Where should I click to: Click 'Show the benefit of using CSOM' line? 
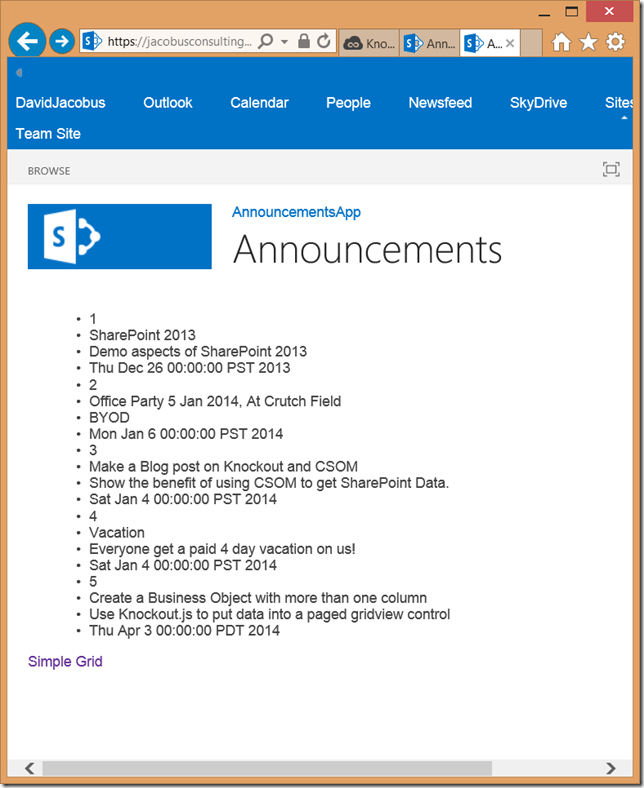[x=269, y=483]
